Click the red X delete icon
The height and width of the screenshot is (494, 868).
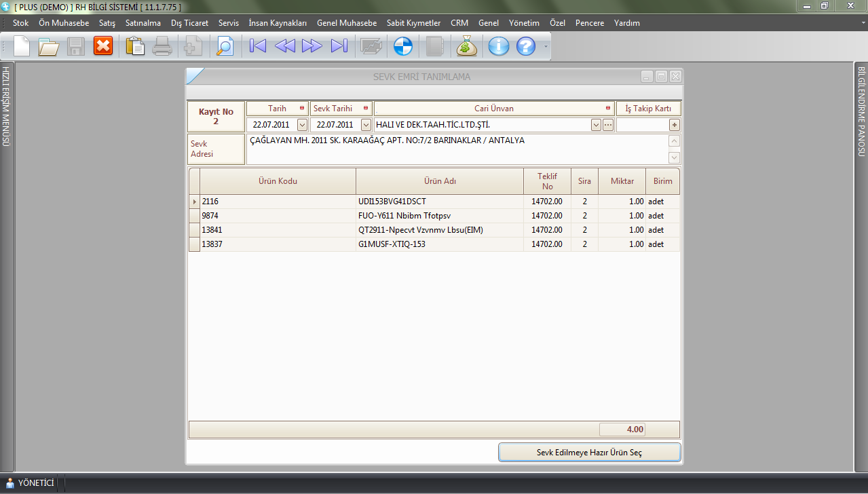(x=103, y=46)
